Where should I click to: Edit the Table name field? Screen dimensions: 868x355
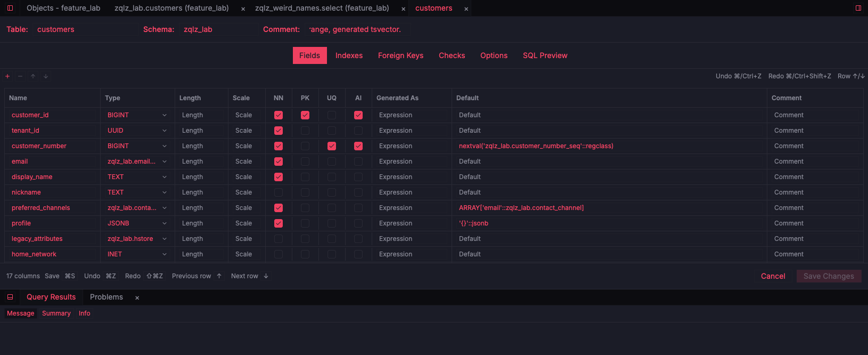pos(85,29)
